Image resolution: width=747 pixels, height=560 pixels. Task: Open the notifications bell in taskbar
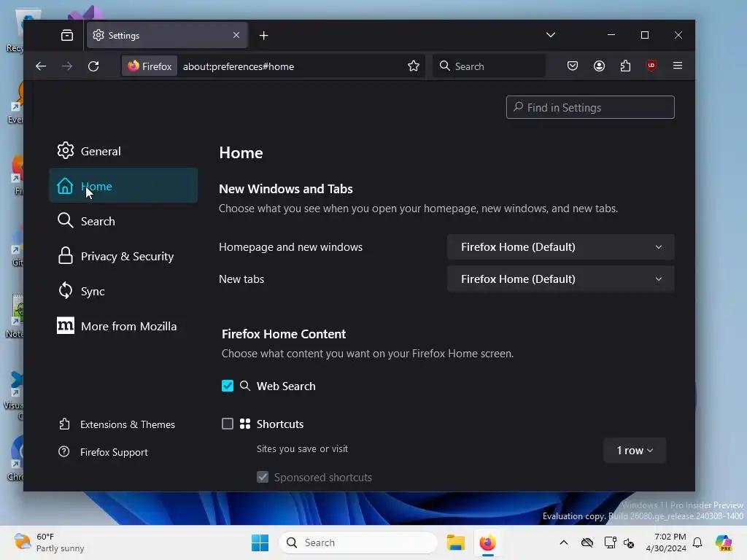click(x=697, y=542)
